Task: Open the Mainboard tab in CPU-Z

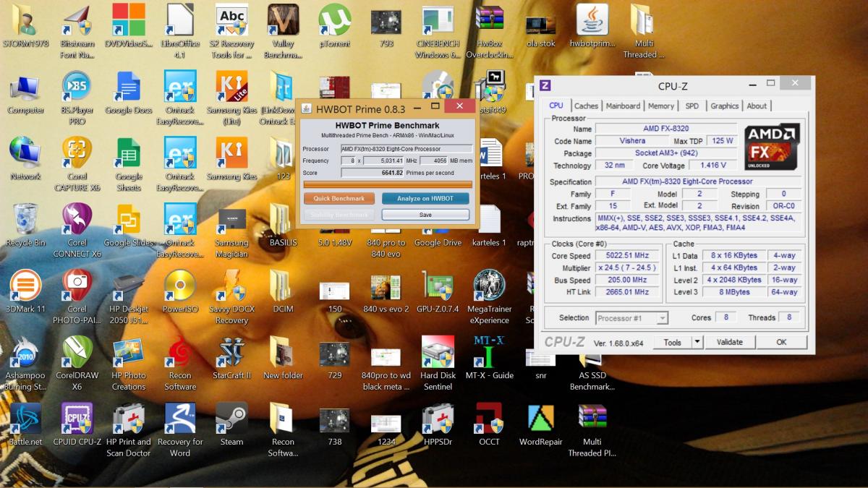Action: click(x=623, y=106)
